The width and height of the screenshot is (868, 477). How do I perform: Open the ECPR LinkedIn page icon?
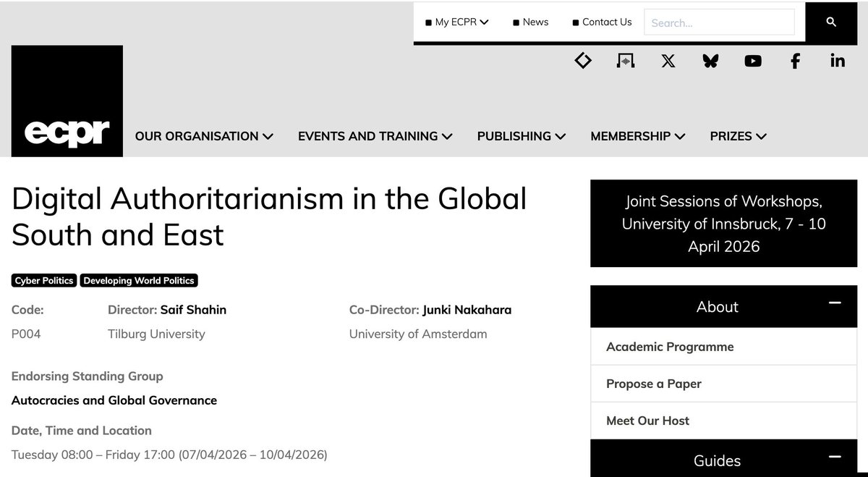838,61
